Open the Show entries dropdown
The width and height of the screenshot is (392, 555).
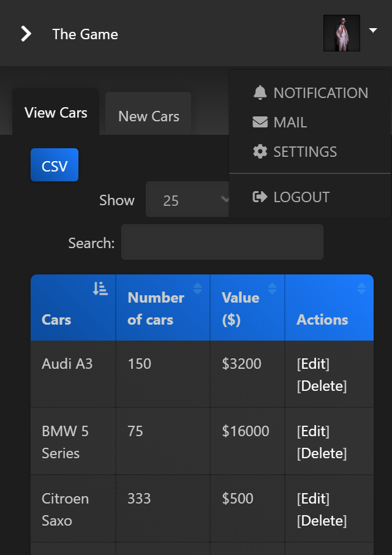187,200
